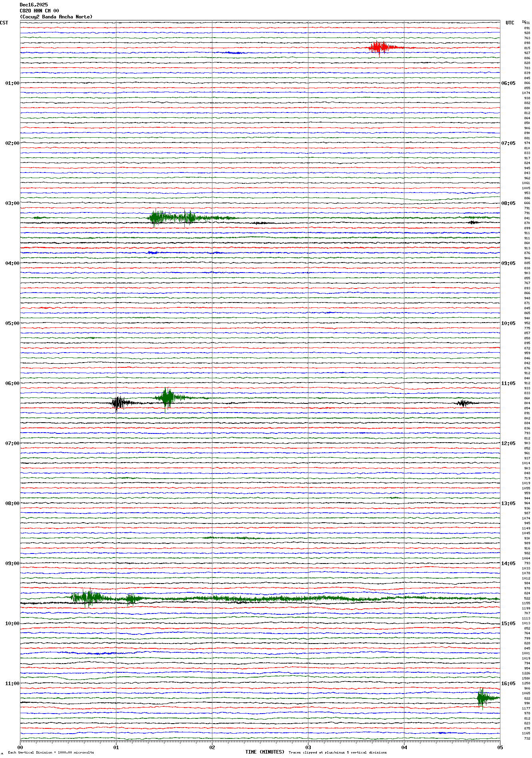Click the 02 minute tick label on bottom axis
The width and height of the screenshot is (532, 758).
click(x=212, y=747)
